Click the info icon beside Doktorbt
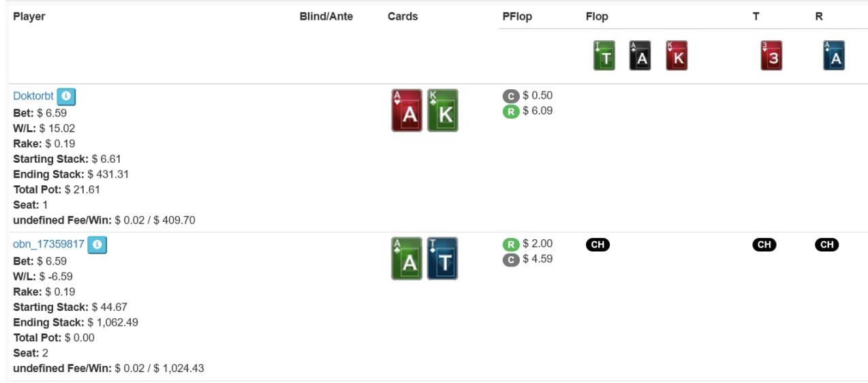868x383 pixels. (66, 97)
